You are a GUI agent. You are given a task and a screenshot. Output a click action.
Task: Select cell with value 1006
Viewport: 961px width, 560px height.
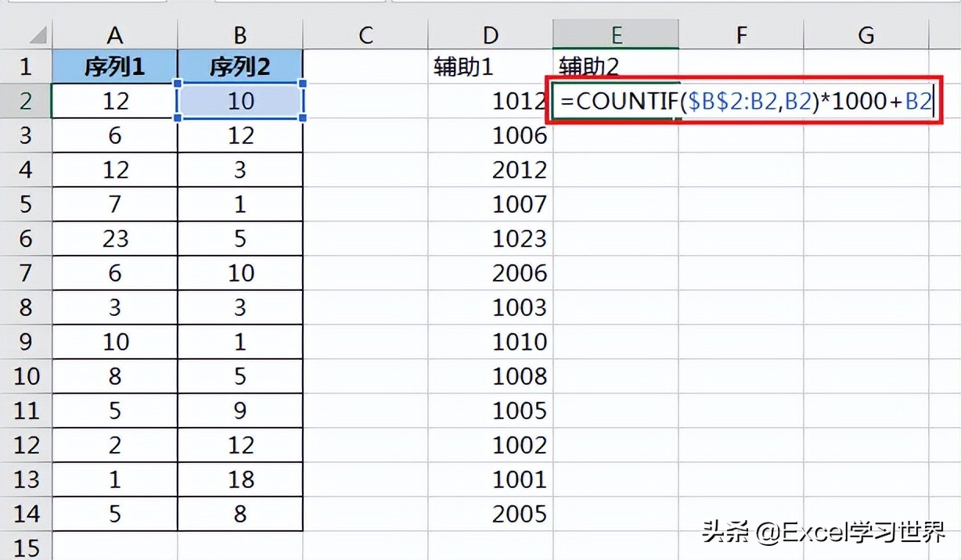point(491,135)
